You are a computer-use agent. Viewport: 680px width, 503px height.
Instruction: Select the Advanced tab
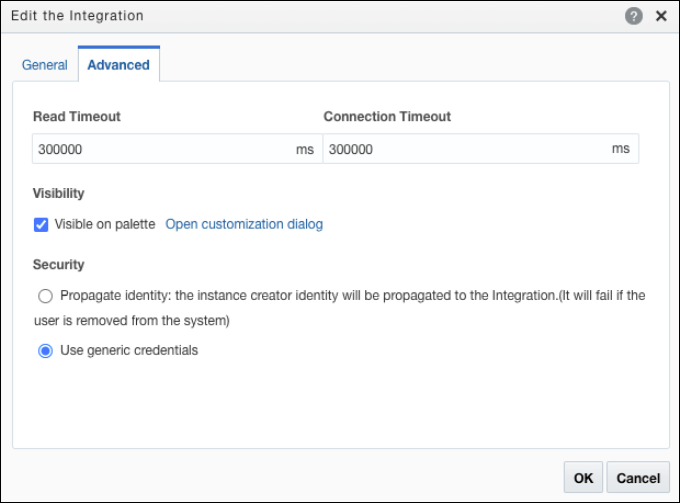[x=118, y=65]
